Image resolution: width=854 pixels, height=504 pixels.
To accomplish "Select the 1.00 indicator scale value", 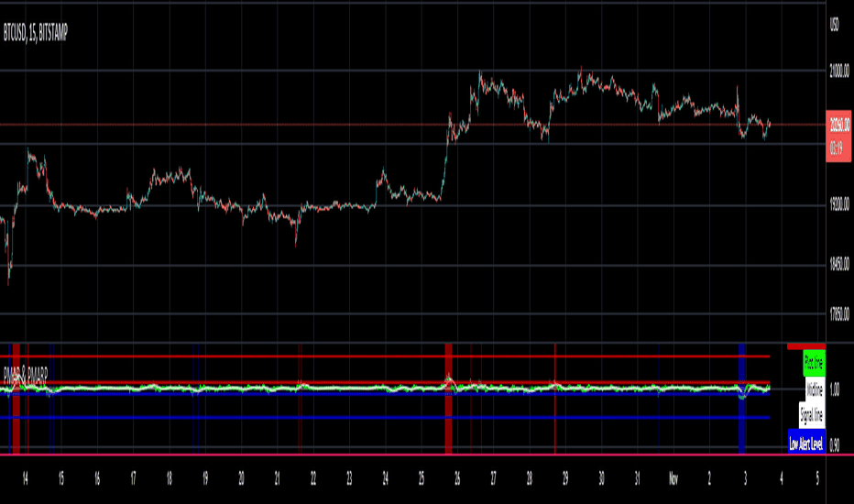I will [835, 389].
